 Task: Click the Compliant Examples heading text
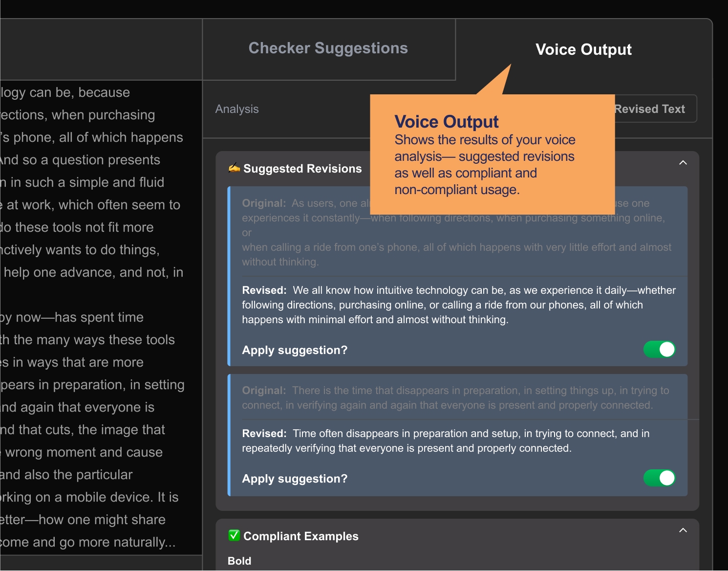pos(301,536)
